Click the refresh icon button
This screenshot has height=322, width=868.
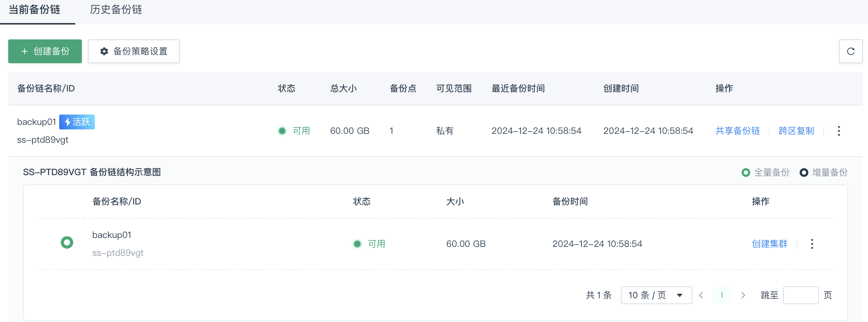[x=851, y=51]
